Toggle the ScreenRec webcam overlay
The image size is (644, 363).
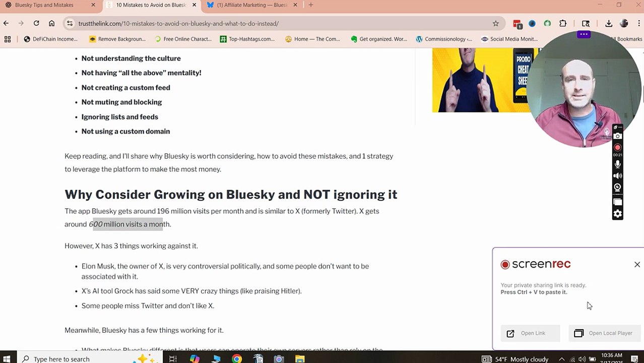617,188
